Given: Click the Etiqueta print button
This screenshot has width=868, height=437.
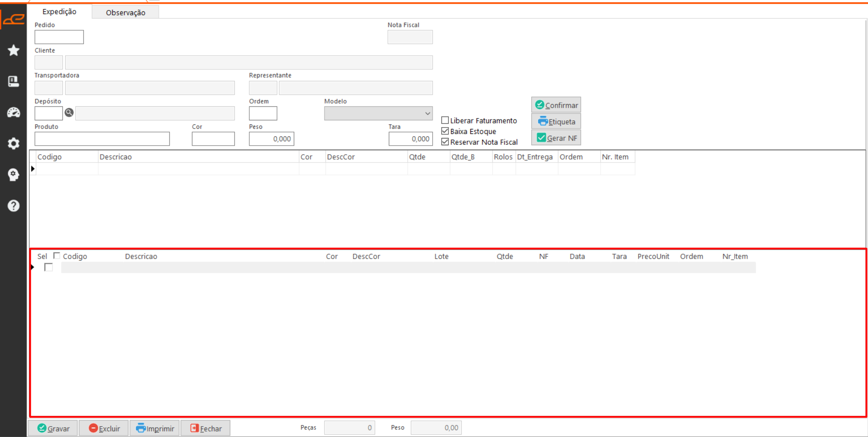Looking at the screenshot, I should pyautogui.click(x=556, y=122).
